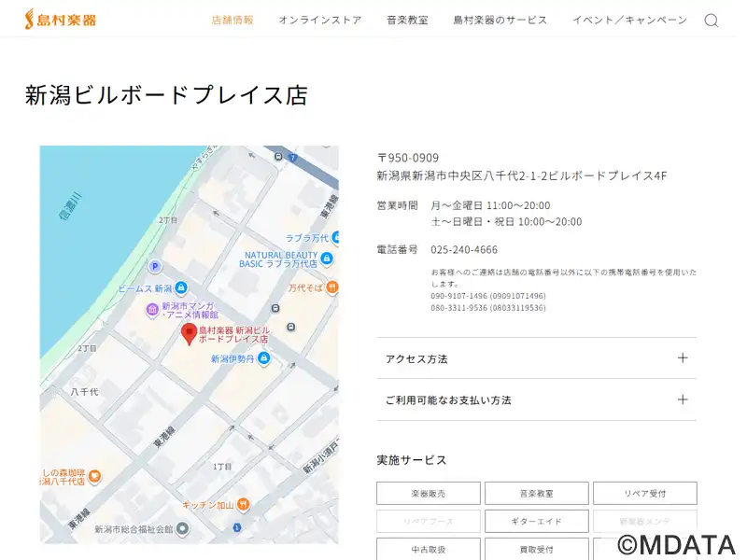Expand the ご利用可能なお支払い方法 section

[536, 399]
